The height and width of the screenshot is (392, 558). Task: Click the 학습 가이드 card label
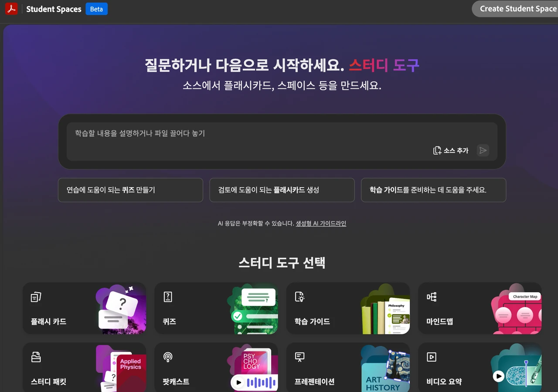[312, 321]
